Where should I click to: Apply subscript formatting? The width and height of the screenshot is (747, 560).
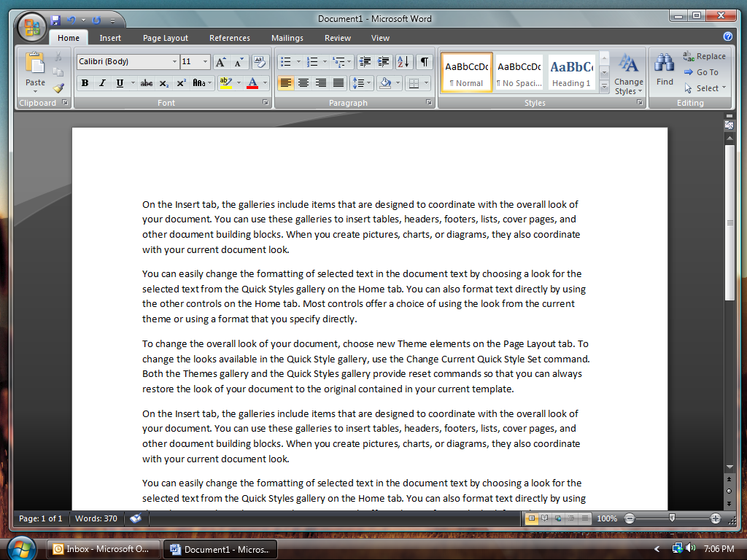(164, 83)
